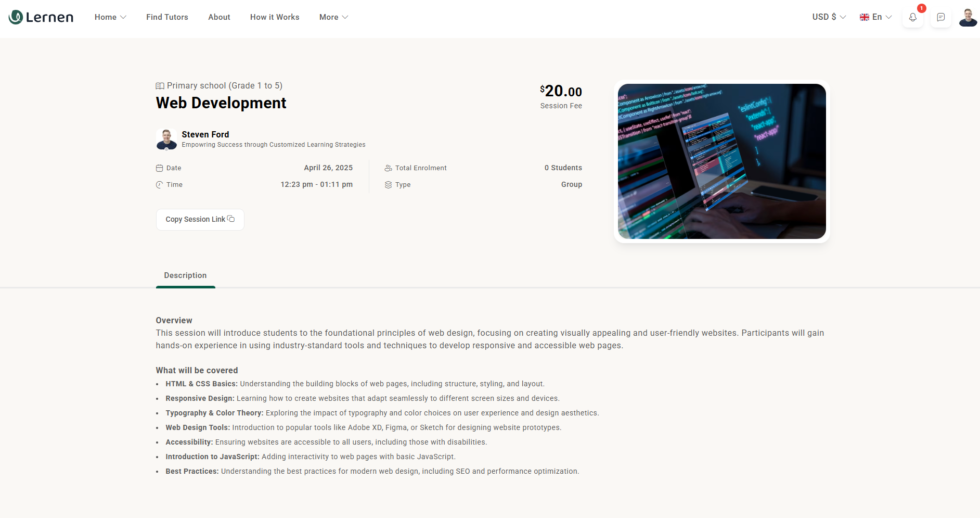
Task: Expand the More menu dropdown
Action: (333, 17)
